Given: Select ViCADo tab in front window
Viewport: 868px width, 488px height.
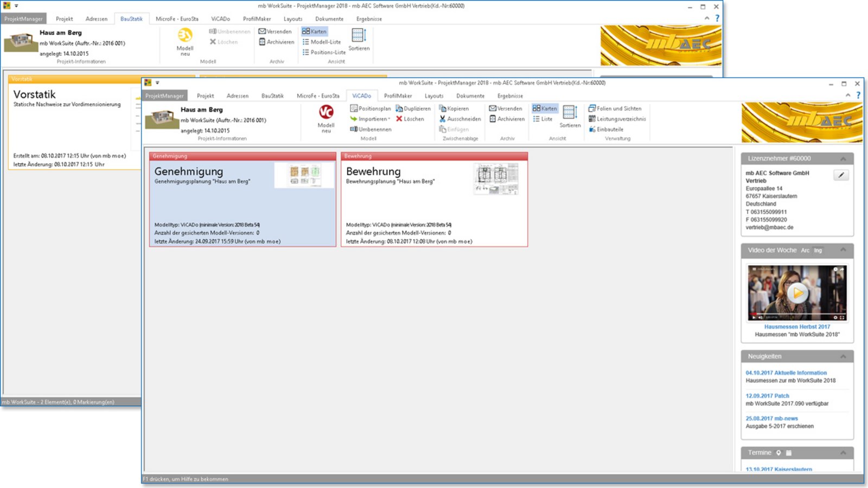Looking at the screenshot, I should click(362, 95).
